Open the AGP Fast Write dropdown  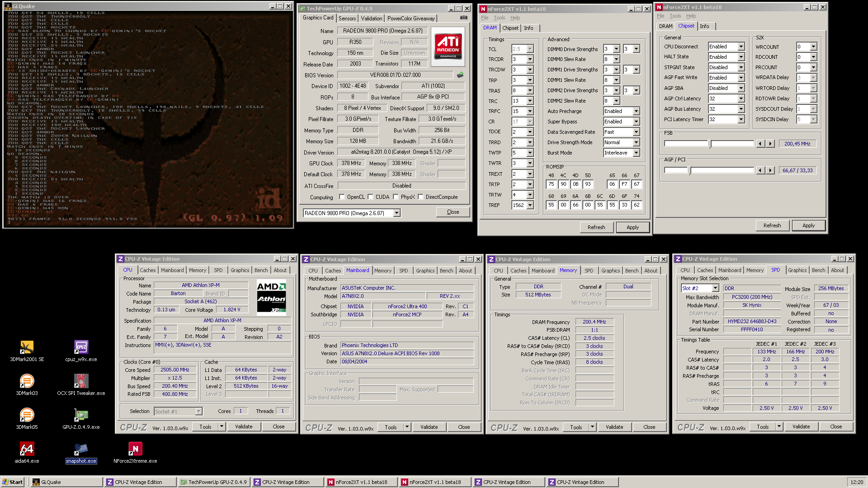click(x=741, y=78)
